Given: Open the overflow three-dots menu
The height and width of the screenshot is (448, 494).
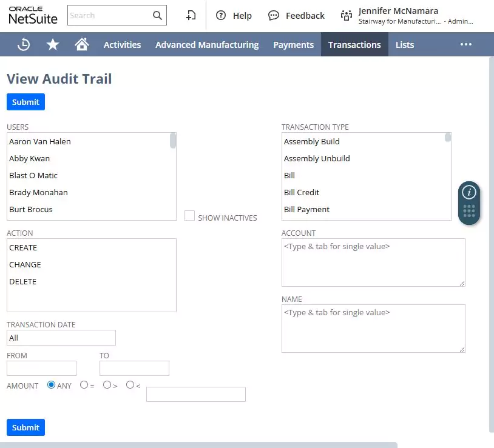Looking at the screenshot, I should [x=466, y=44].
